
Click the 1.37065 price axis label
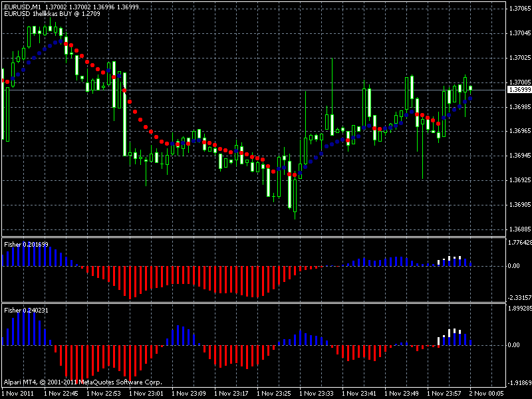(x=520, y=9)
